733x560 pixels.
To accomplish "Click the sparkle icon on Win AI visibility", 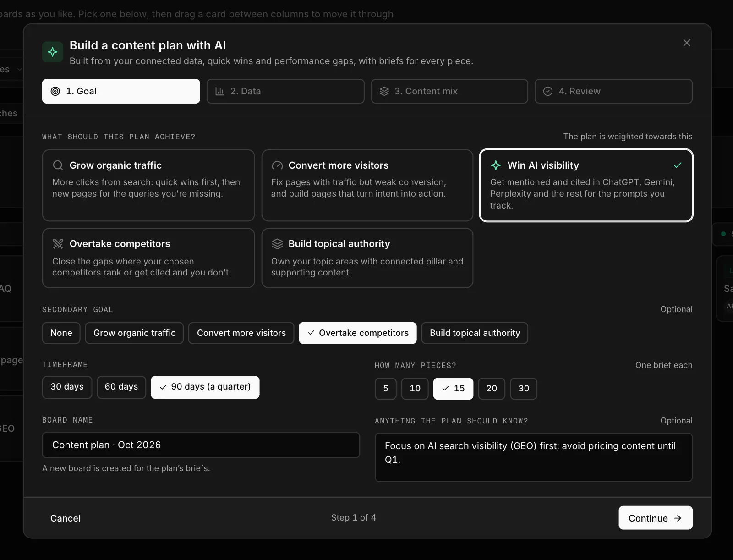I will click(x=496, y=165).
